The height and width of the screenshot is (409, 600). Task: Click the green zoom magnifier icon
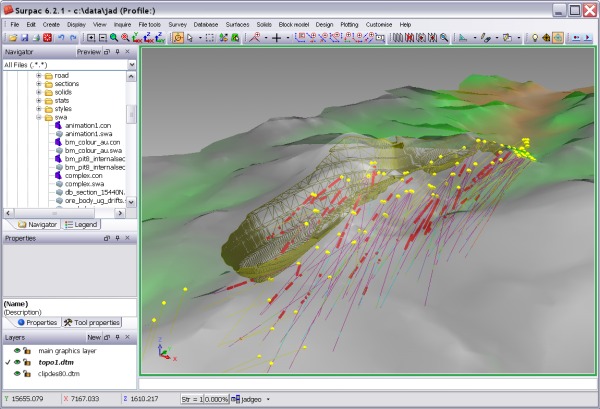click(x=114, y=38)
